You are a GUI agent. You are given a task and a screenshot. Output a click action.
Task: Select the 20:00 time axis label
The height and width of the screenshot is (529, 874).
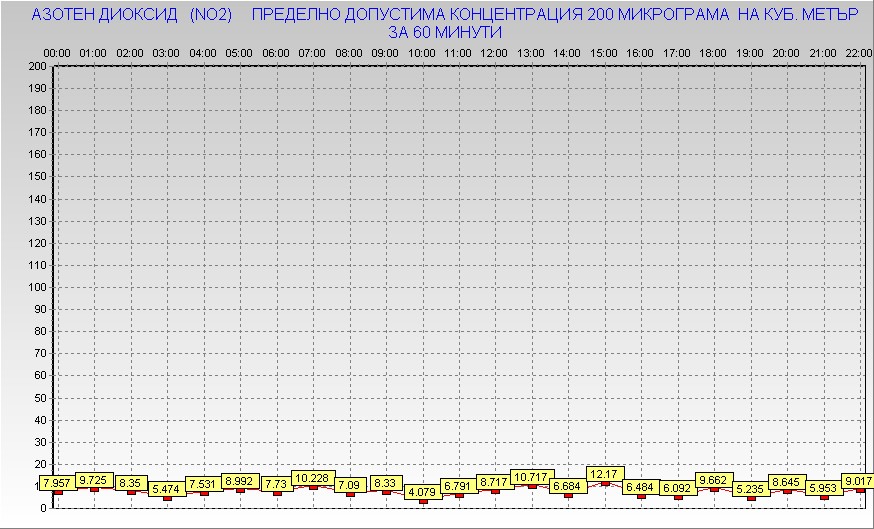coord(786,54)
